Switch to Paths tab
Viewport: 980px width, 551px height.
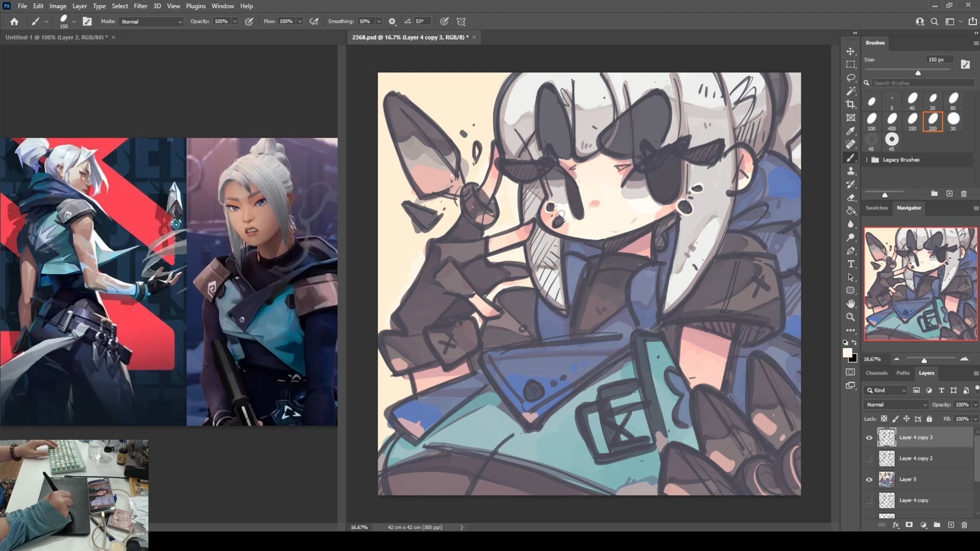coord(902,373)
